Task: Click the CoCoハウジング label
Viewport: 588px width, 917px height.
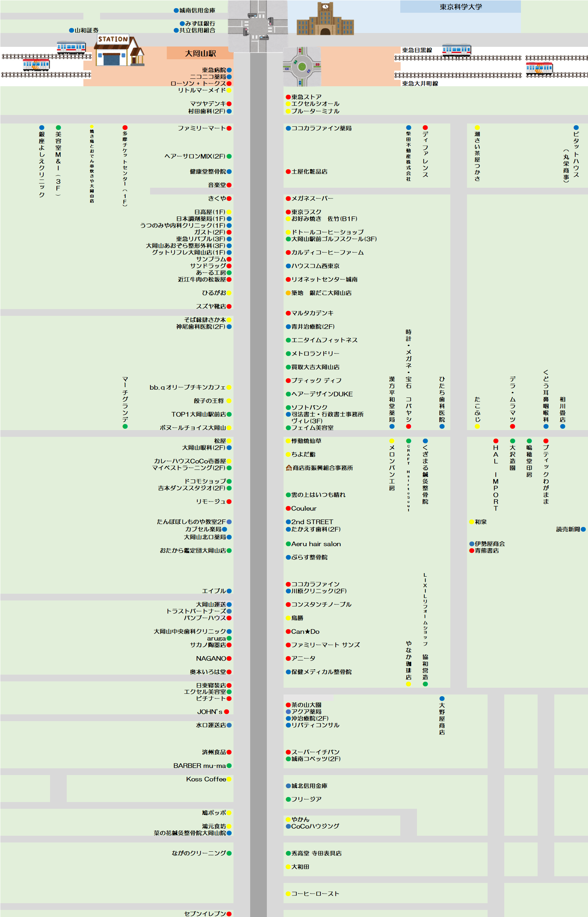Action: (315, 826)
